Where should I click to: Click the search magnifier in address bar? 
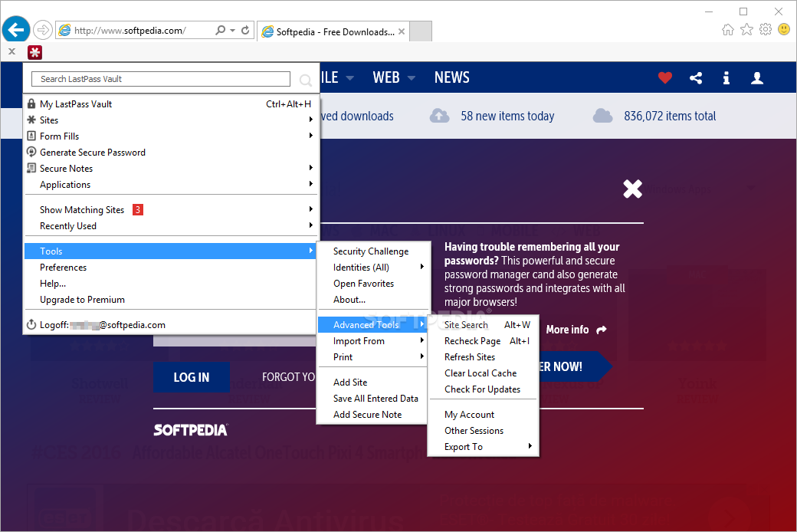[x=220, y=30]
